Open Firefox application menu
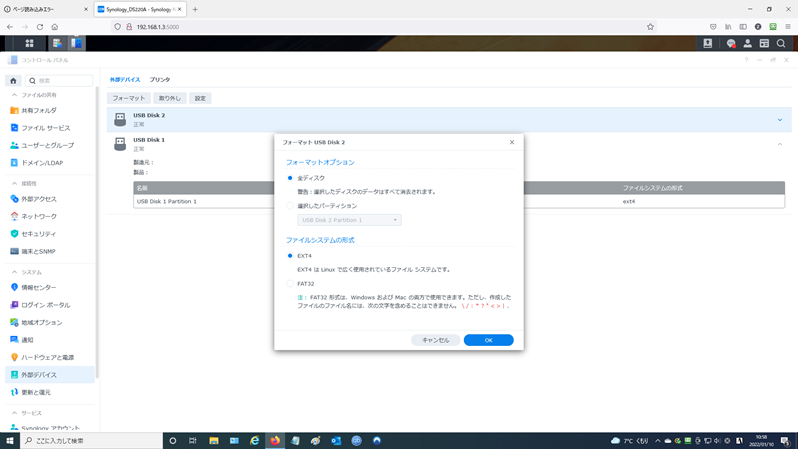The height and width of the screenshot is (449, 798). 788,26
